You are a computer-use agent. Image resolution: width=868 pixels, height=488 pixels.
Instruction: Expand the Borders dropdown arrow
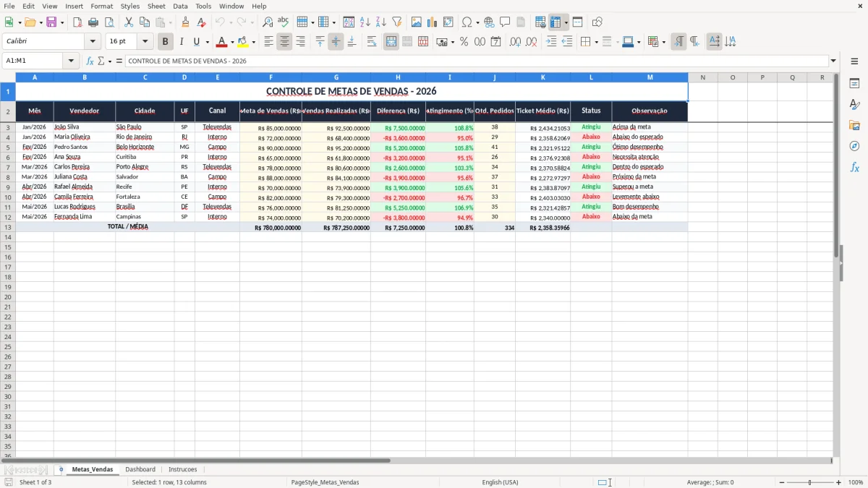595,42
